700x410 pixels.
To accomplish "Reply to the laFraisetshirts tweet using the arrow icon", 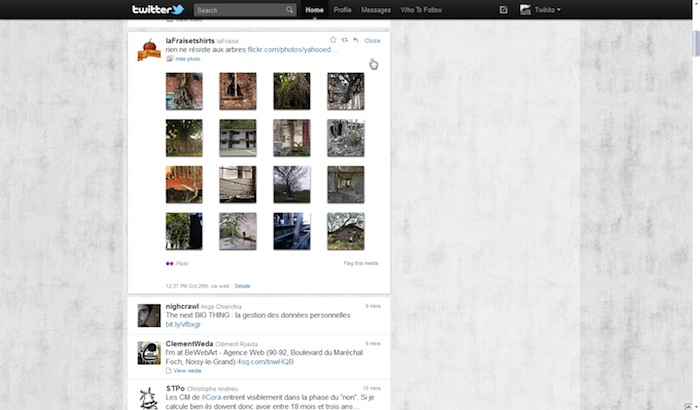I will pos(355,40).
